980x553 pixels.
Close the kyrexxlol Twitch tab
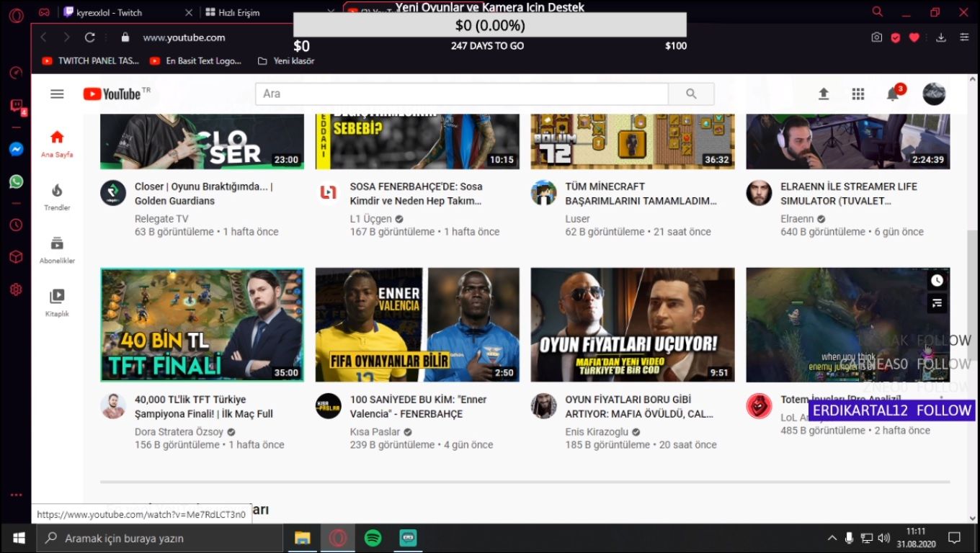point(189,12)
